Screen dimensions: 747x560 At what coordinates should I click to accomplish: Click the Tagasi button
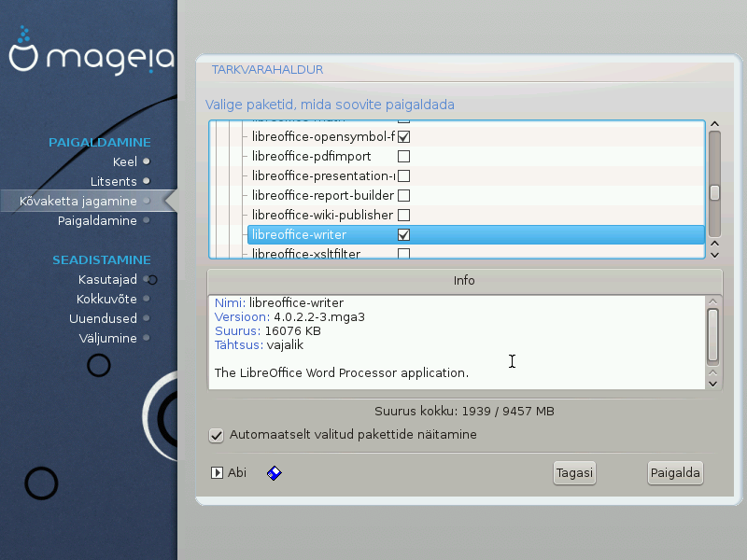point(574,473)
